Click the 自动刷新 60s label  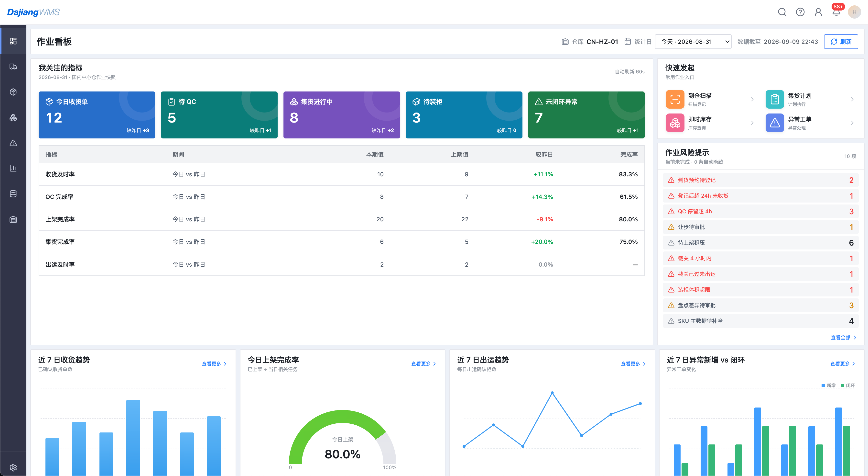pos(629,71)
